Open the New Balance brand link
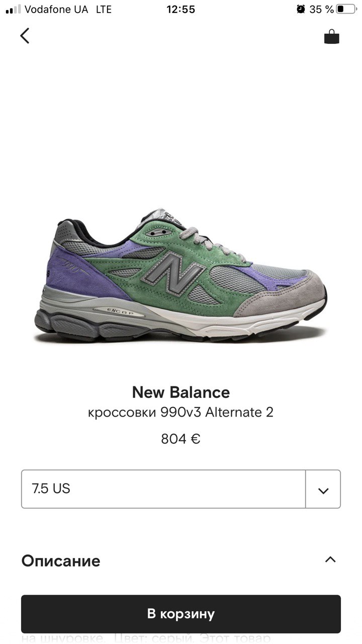Screen dimensions: 362x644 tap(181, 392)
